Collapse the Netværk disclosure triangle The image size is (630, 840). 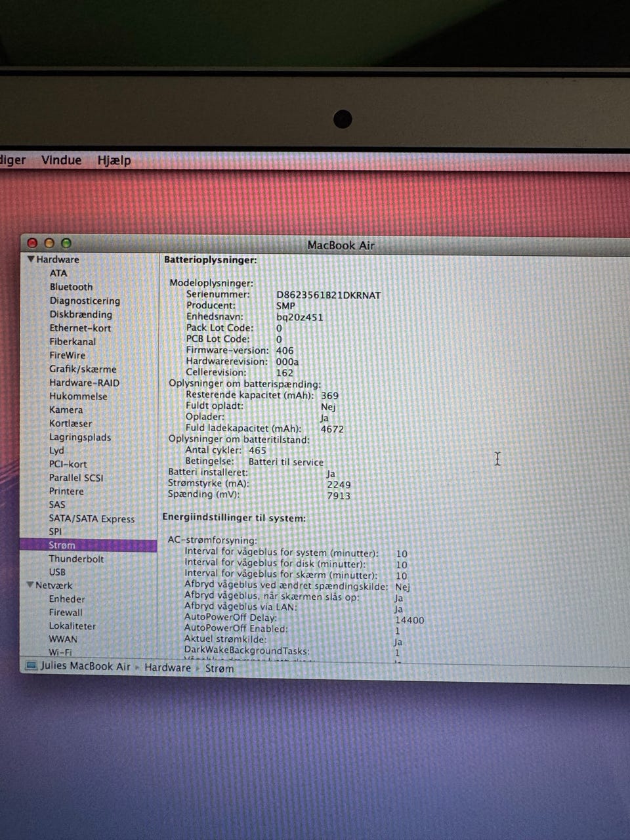[30, 585]
